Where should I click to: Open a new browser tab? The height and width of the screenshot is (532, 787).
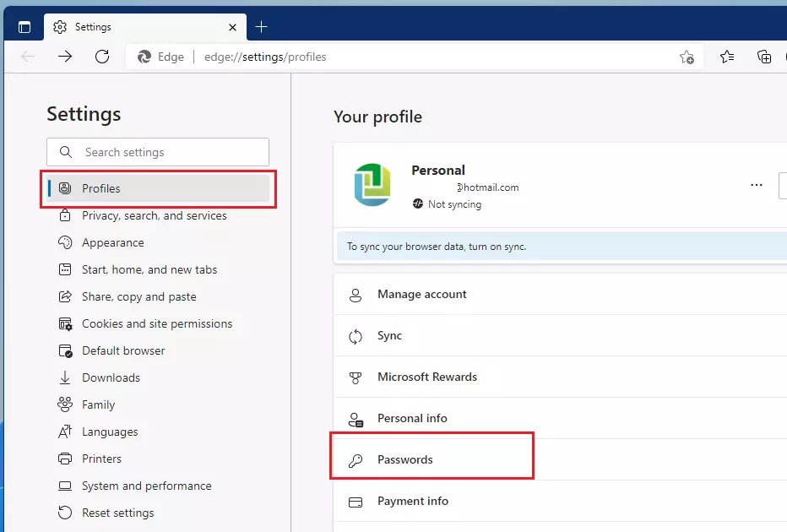click(261, 26)
